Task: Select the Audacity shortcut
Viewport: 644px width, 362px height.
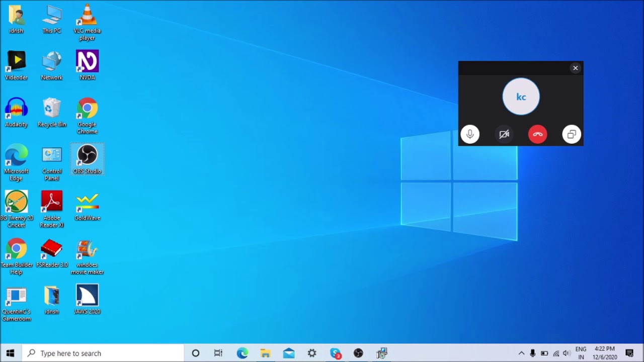Action: [16, 113]
